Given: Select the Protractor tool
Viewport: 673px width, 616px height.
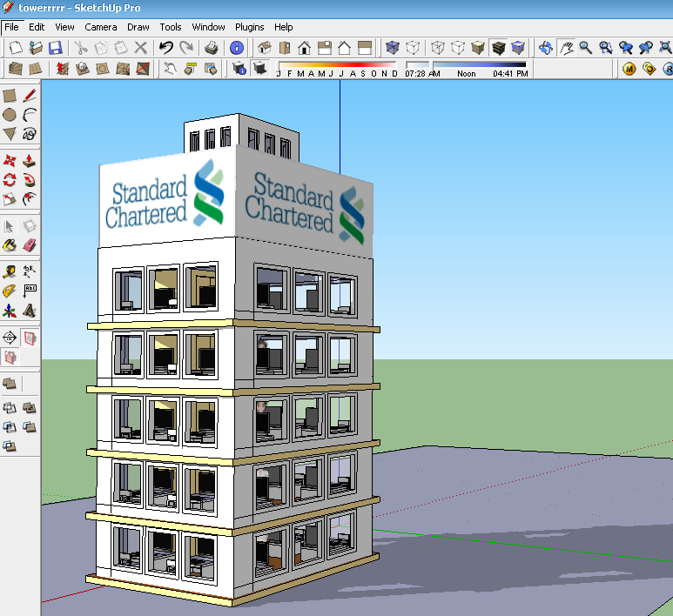Looking at the screenshot, I should (x=10, y=291).
